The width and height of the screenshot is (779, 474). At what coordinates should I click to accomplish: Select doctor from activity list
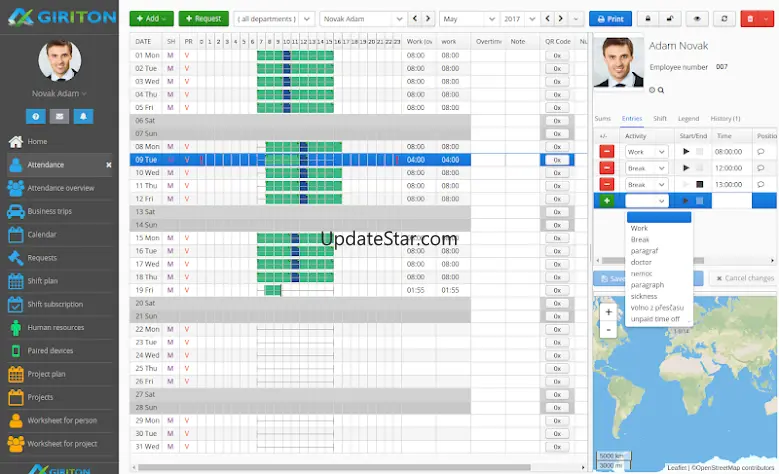click(x=641, y=262)
